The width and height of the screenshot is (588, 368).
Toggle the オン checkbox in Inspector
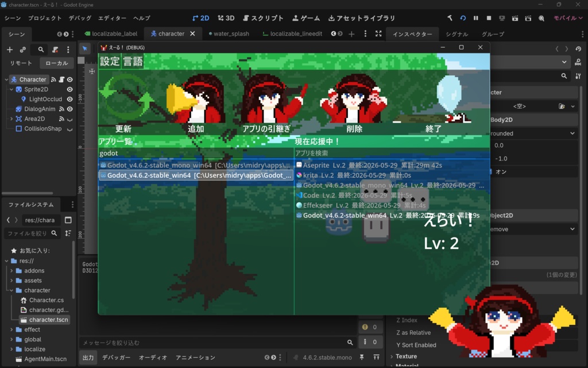499,171
